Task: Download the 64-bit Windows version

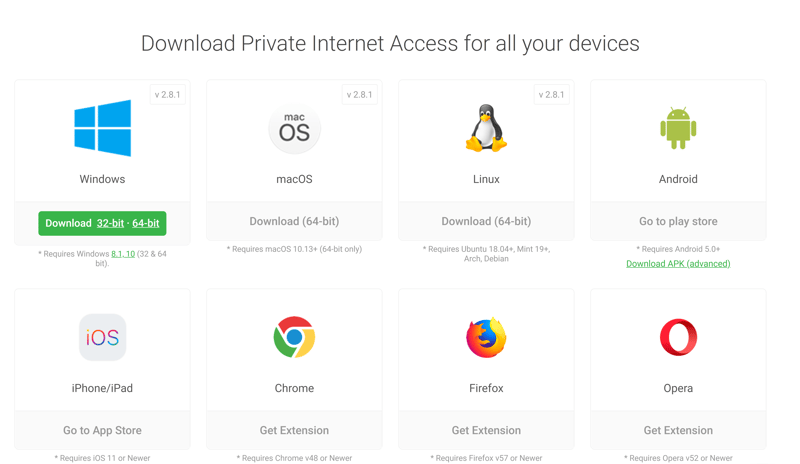Action: [146, 224]
